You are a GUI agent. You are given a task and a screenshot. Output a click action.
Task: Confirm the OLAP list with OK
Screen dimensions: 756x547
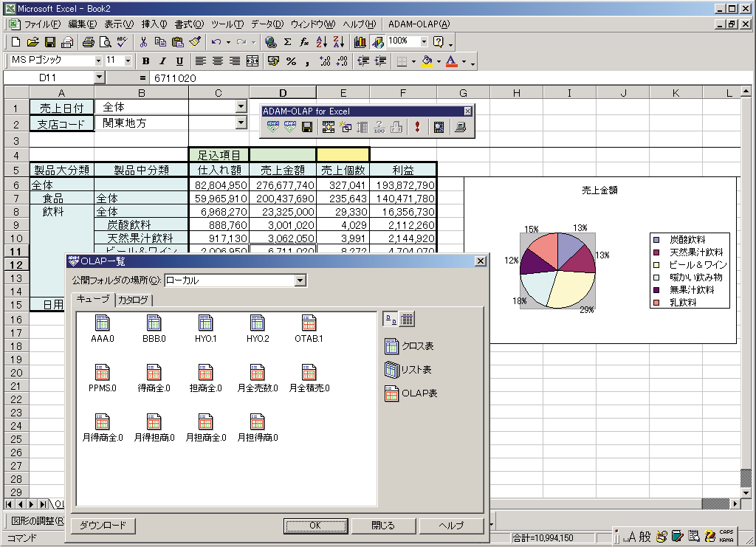coord(315,526)
